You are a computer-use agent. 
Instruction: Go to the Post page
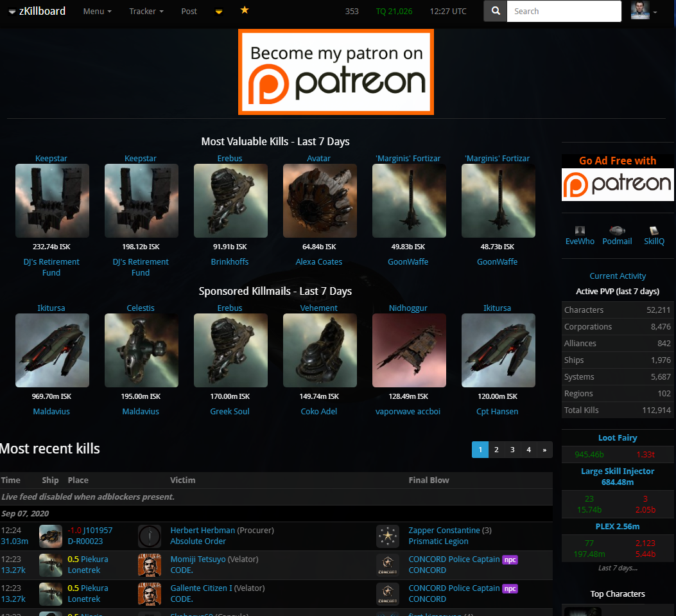189,11
